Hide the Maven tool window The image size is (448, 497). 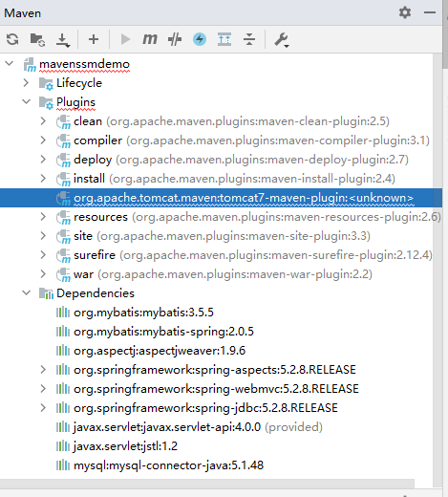[x=430, y=12]
